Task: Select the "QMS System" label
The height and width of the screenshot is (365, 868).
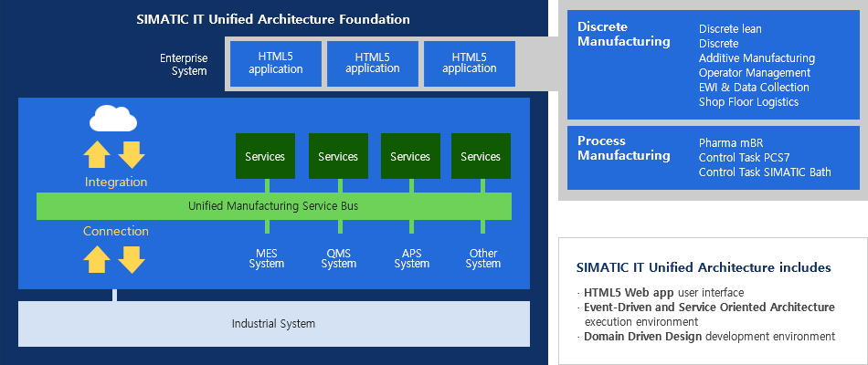Action: click(339, 258)
